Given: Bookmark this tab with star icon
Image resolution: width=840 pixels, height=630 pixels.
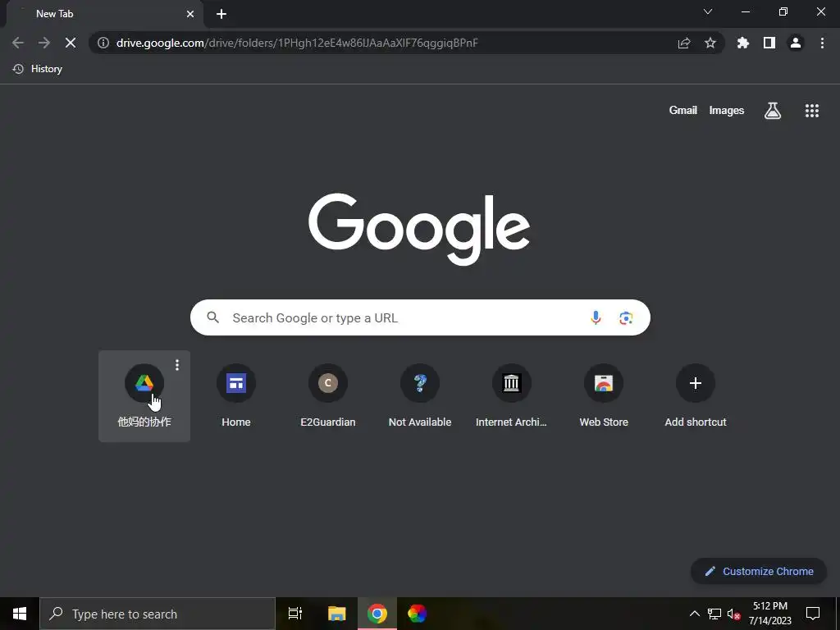Looking at the screenshot, I should click(710, 43).
